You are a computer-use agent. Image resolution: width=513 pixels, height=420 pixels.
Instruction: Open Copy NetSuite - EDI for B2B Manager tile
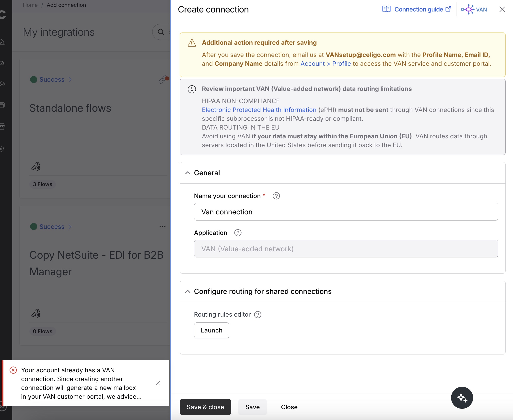[96, 263]
